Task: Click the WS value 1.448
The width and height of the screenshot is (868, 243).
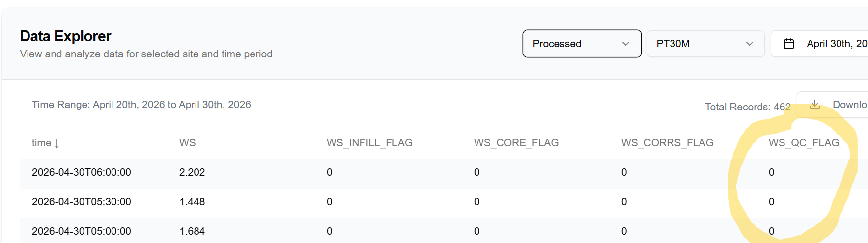Action: coord(192,202)
